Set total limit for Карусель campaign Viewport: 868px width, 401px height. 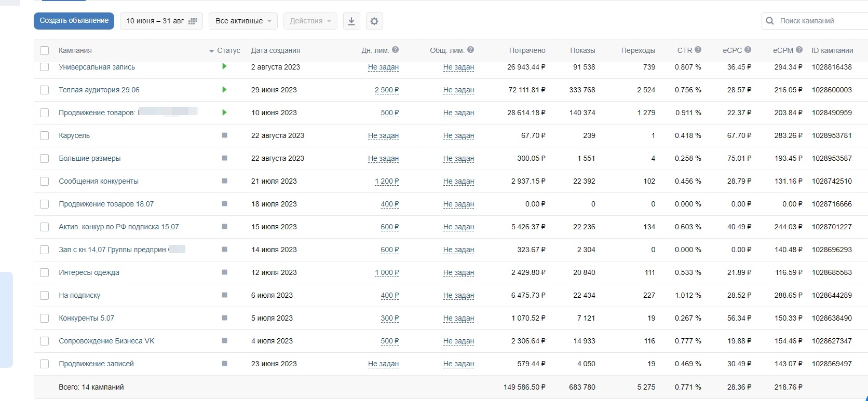point(458,135)
